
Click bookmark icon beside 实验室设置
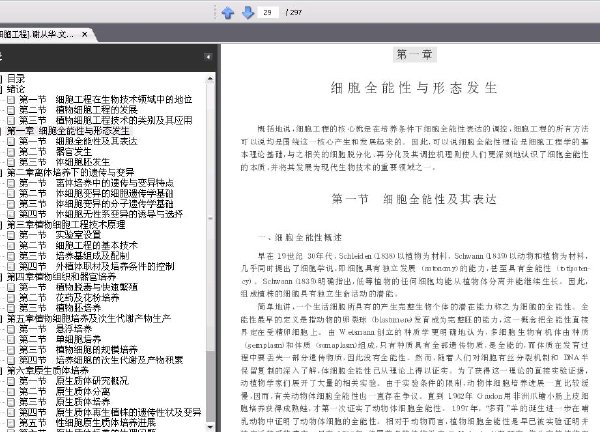coord(11,235)
